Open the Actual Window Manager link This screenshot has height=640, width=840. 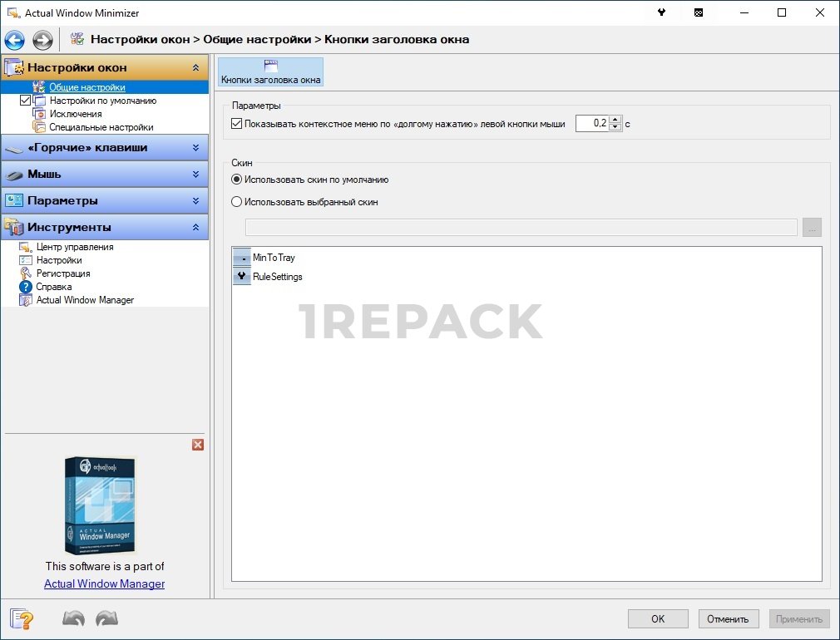(104, 584)
